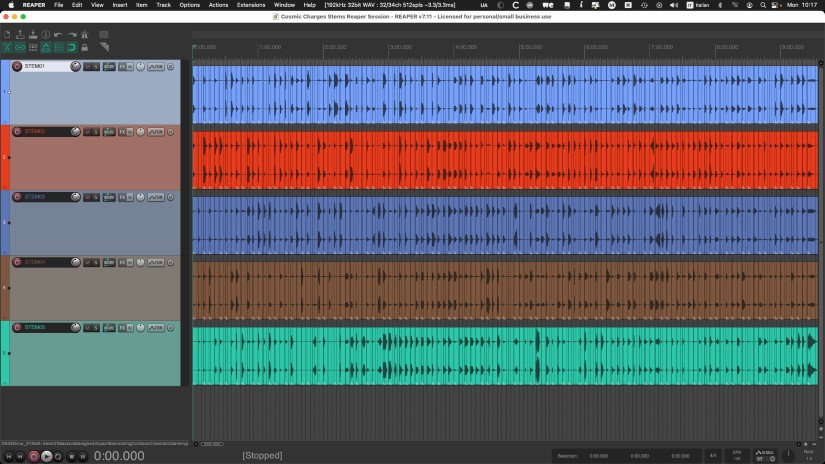Open the 4/4 time signature selector
This screenshot has width=825, height=464.
pyautogui.click(x=713, y=456)
